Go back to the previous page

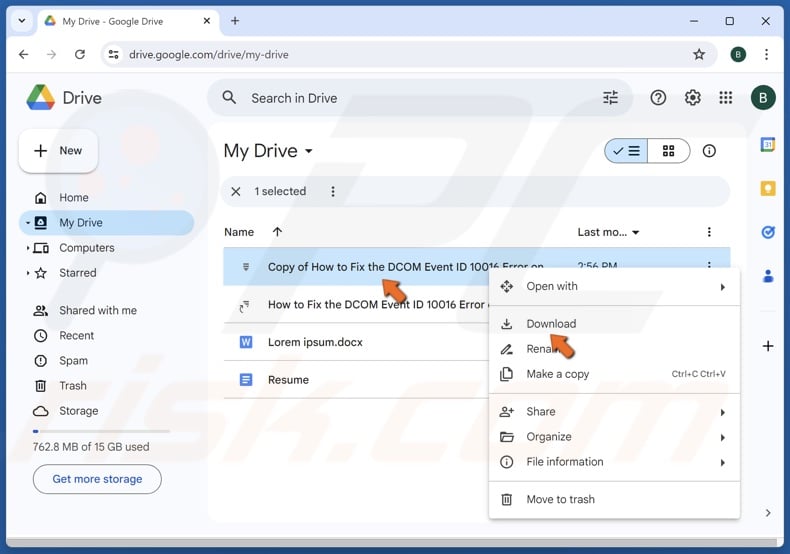coord(24,54)
